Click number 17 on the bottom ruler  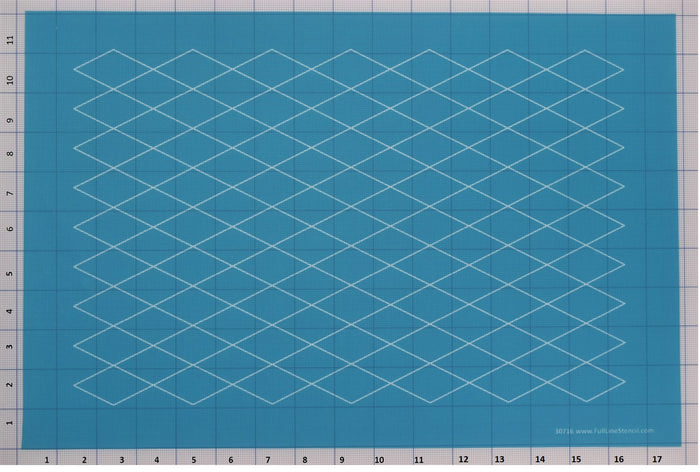pyautogui.click(x=656, y=460)
